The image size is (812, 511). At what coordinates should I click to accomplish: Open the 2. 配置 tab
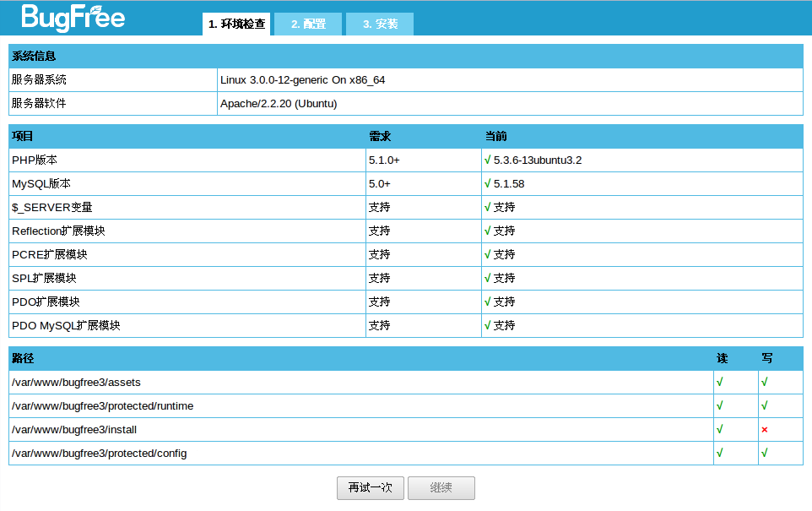coord(308,24)
